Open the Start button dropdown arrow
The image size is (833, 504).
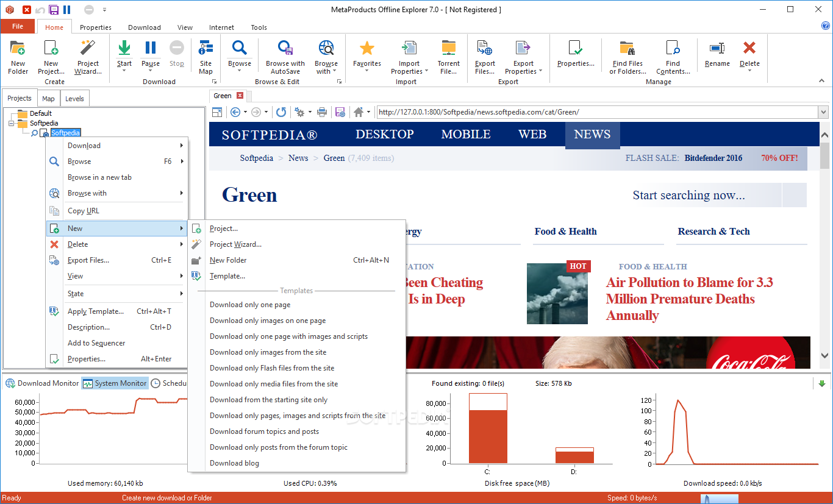click(x=124, y=71)
